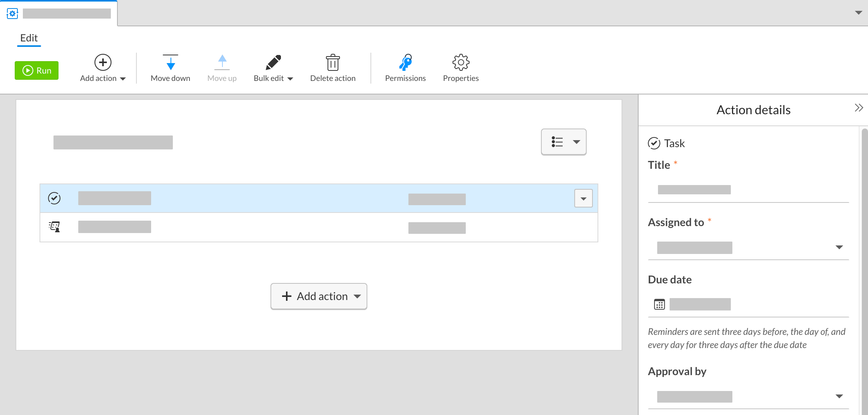The image size is (868, 415).
Task: Open the Assigned to dropdown
Action: pos(839,247)
